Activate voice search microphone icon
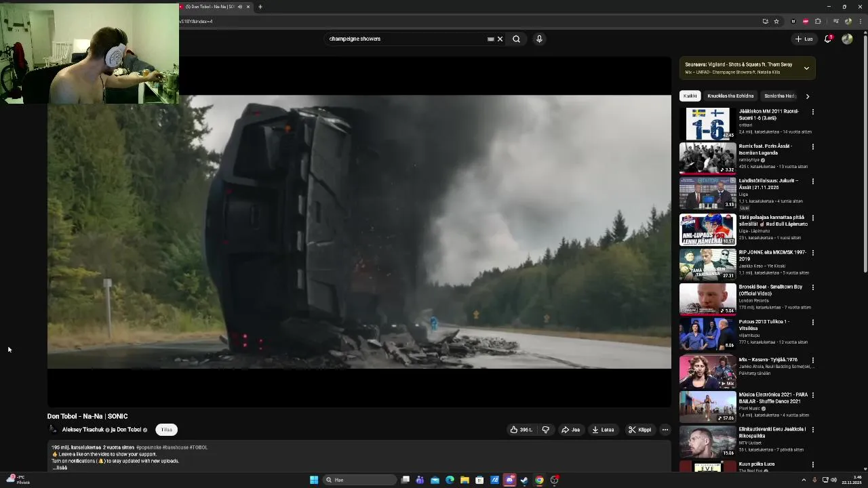The image size is (868, 488). [x=539, y=39]
